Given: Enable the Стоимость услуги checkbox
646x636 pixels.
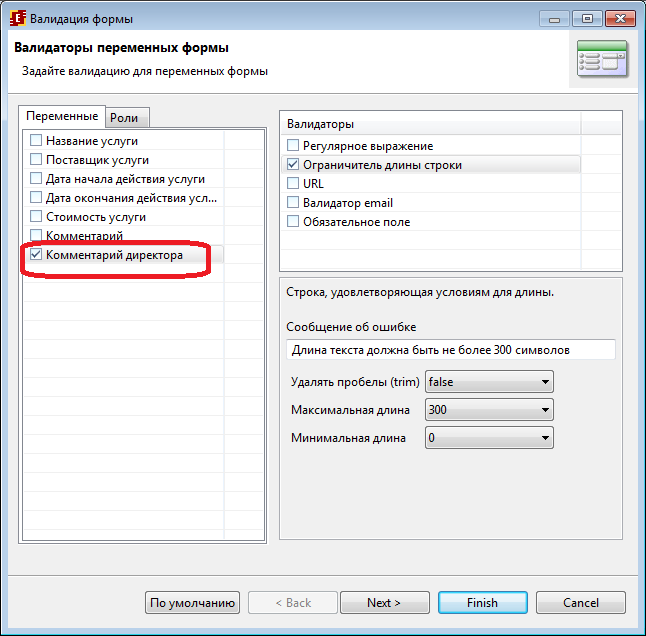Looking at the screenshot, I should tap(36, 216).
